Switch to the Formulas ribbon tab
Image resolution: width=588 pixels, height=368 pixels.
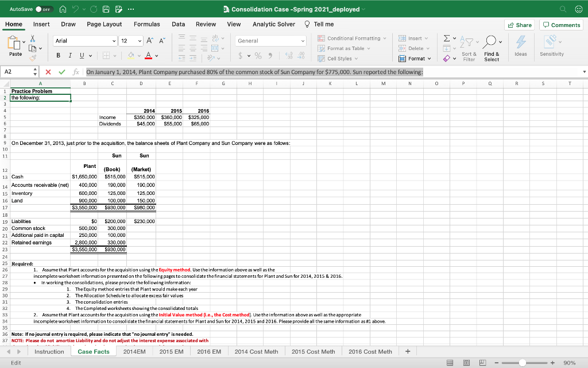point(147,24)
